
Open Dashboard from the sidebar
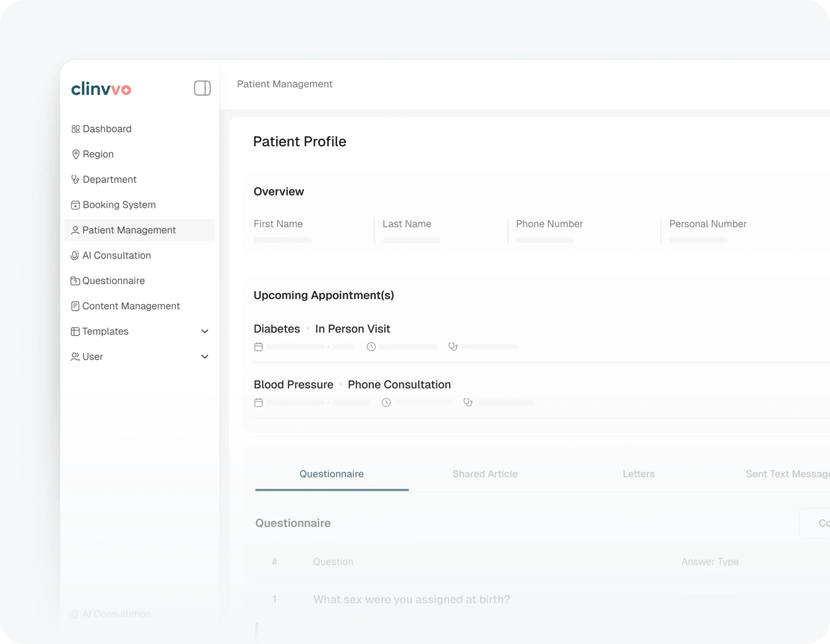[x=140, y=129]
